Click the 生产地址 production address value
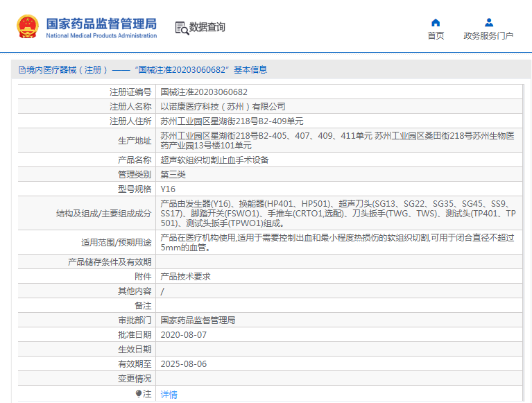 point(338,140)
